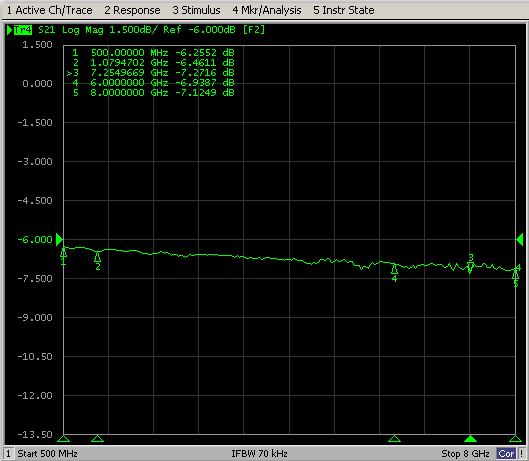Click the Ref -6.000dB value

point(199,30)
